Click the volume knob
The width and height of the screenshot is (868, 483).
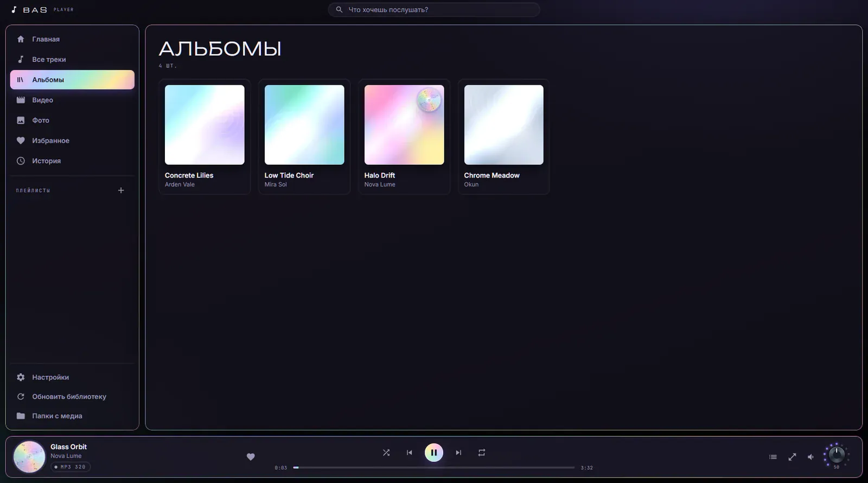837,454
